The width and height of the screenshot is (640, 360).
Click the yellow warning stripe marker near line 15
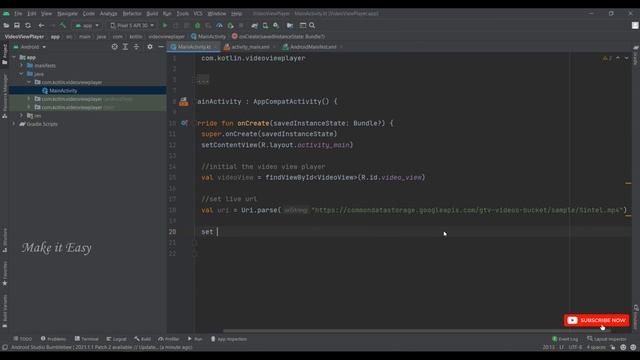pos(628,183)
